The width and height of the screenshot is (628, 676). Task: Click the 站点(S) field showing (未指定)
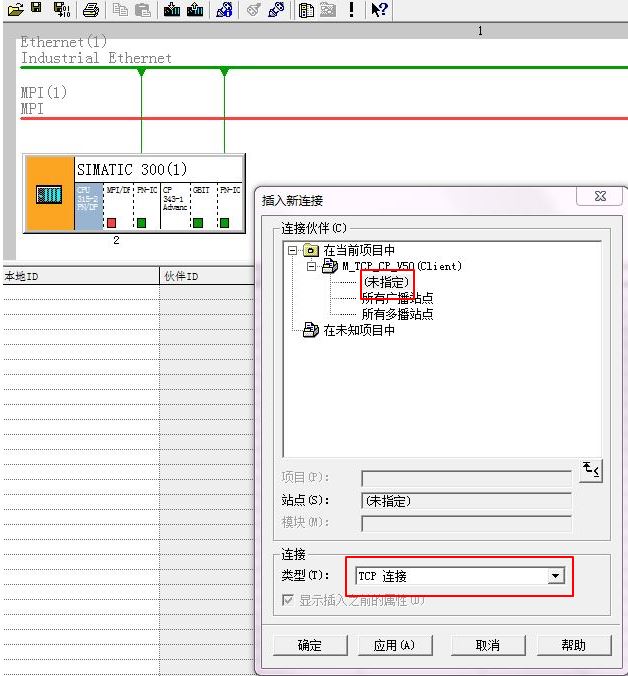point(466,501)
